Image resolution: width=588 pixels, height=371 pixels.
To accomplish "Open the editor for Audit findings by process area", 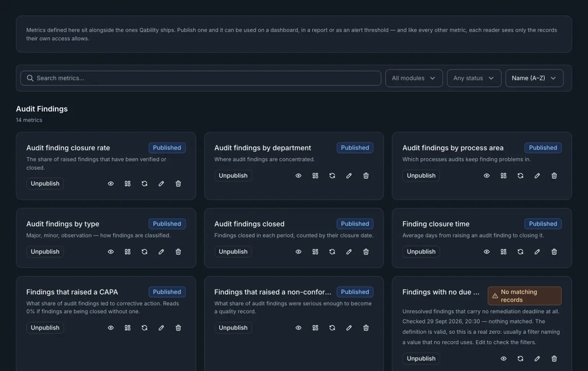I will [537, 176].
